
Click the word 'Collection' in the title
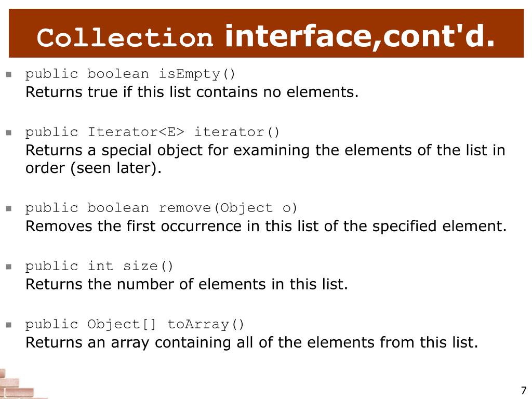pyautogui.click(x=125, y=37)
